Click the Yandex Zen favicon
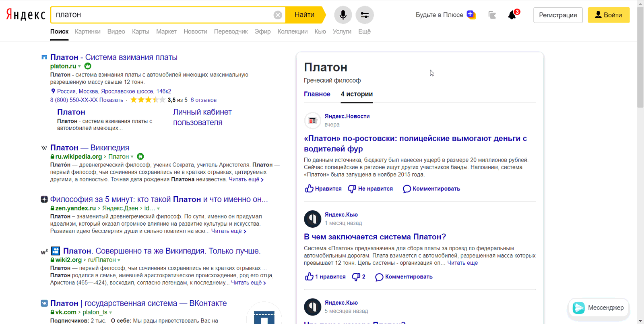The image size is (644, 324). click(44, 199)
